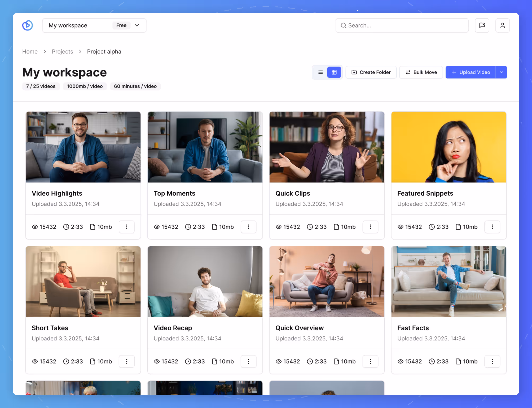Open the Quick Clips thumbnail

click(x=327, y=147)
